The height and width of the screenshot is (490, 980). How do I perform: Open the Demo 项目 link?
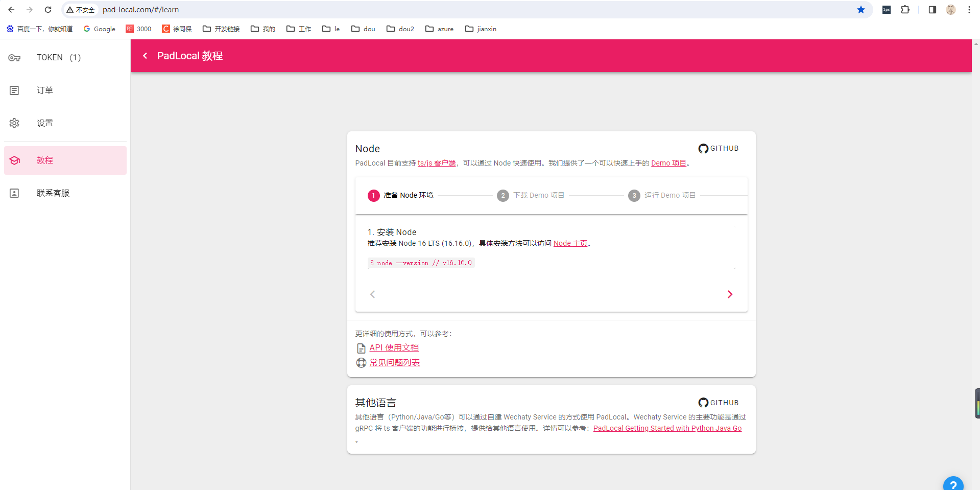[x=668, y=163]
